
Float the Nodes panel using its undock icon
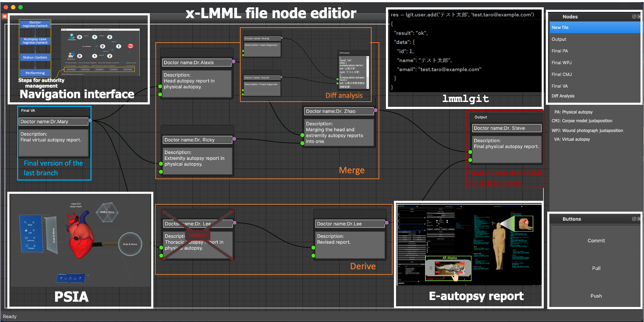tap(634, 16)
